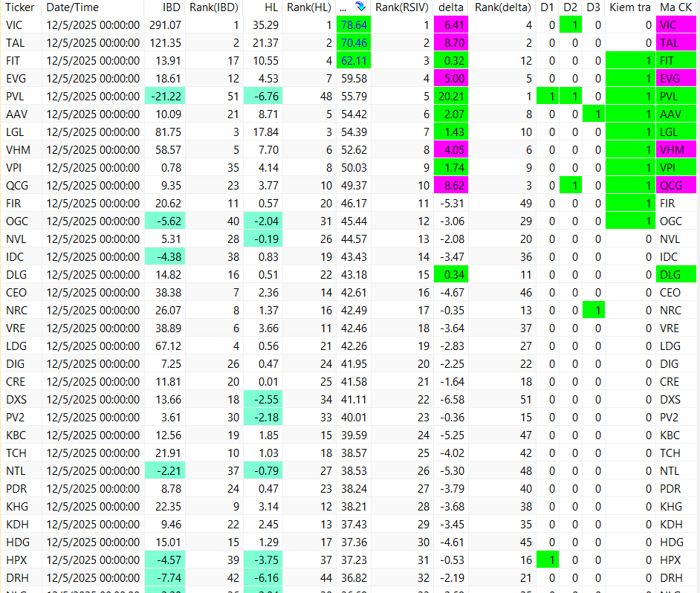Select the Date/Time cell in KBC row
This screenshot has height=593, width=700.
tap(93, 435)
